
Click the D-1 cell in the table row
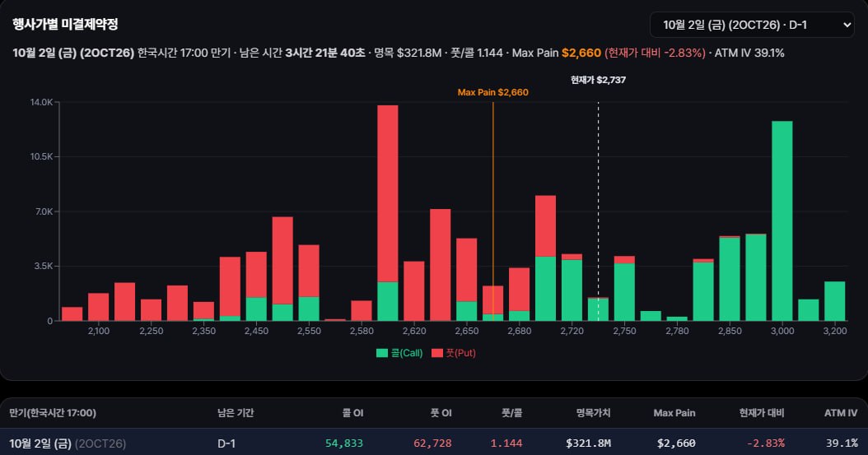226,443
